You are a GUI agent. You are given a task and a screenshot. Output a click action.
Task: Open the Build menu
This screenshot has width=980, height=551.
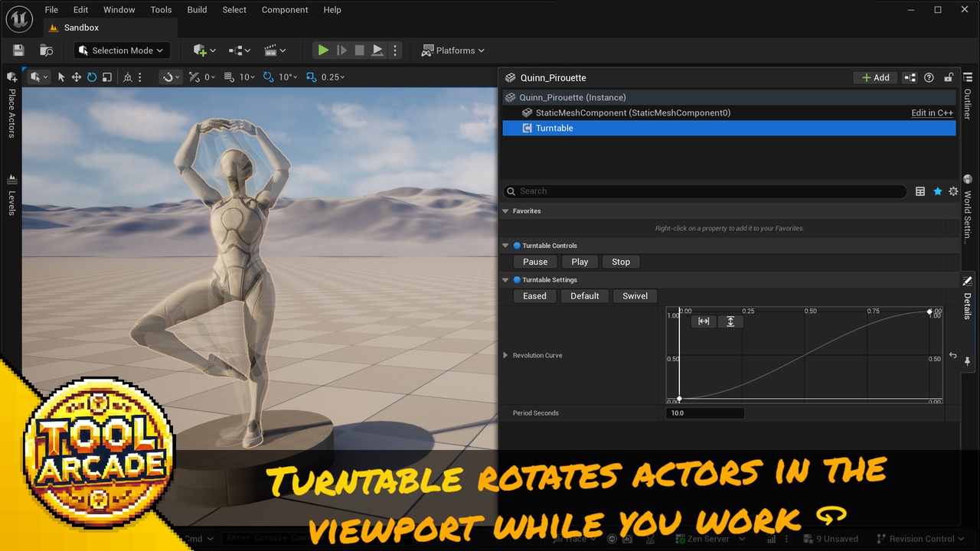pos(197,10)
